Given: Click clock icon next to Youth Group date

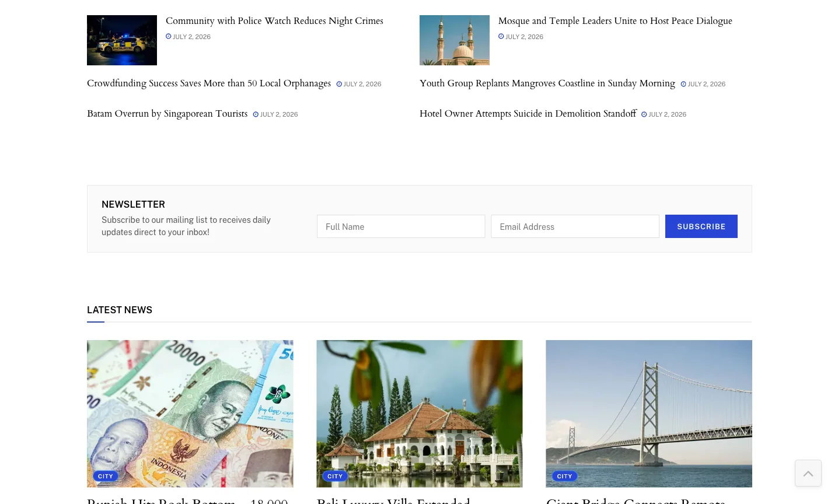Looking at the screenshot, I should (x=683, y=84).
